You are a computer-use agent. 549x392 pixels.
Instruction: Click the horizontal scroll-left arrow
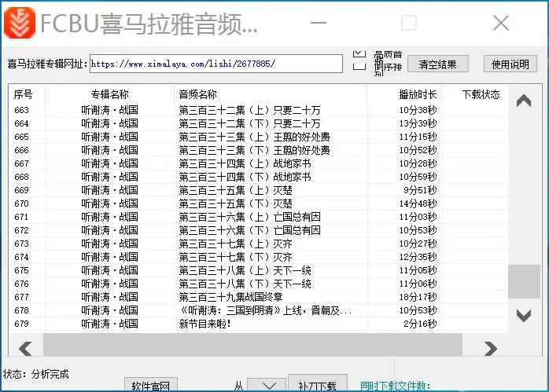[25, 349]
